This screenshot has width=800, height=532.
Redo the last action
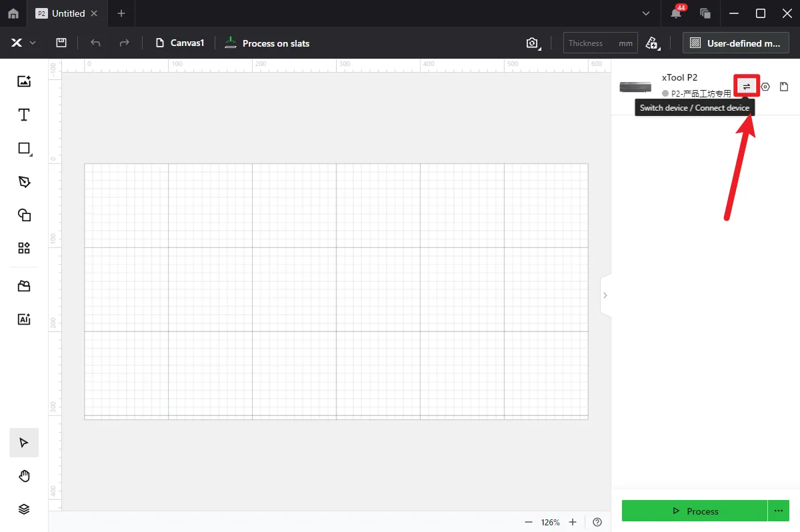(124, 43)
